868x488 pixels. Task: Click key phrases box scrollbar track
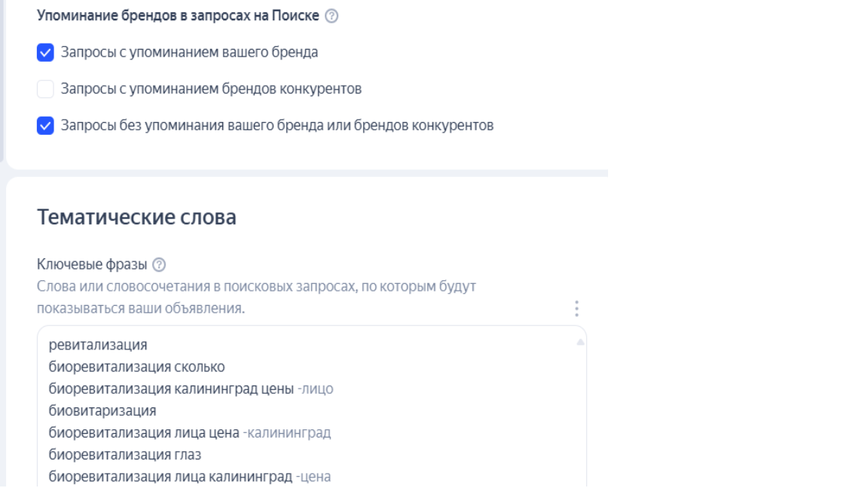(580, 414)
